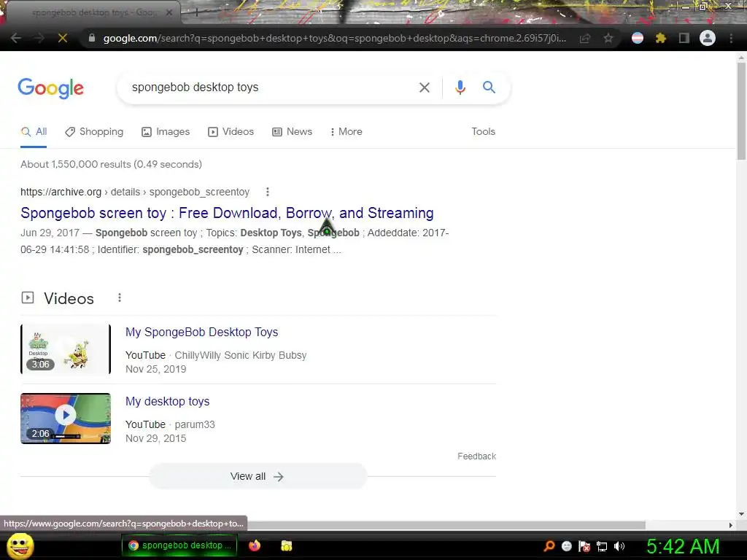The width and height of the screenshot is (747, 560).
Task: Open the Chrome three-dot menu
Action: [731, 38]
